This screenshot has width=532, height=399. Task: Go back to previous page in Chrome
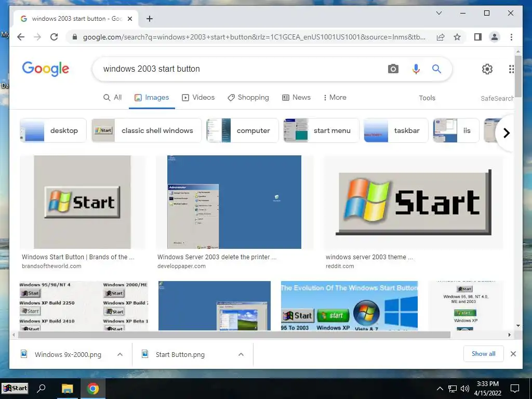(x=21, y=37)
